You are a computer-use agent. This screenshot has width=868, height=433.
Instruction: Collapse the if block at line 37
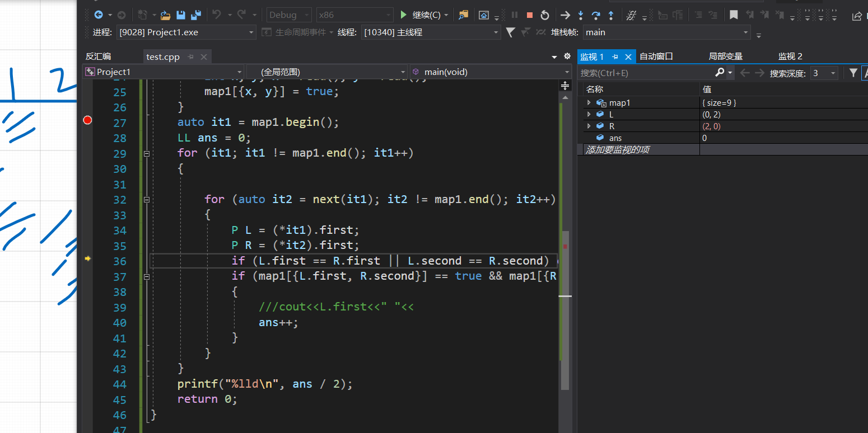[147, 276]
